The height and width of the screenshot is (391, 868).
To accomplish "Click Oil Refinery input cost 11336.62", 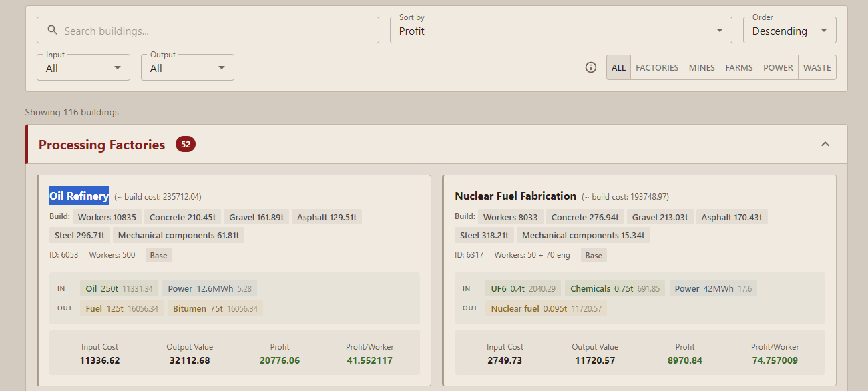I will (100, 360).
